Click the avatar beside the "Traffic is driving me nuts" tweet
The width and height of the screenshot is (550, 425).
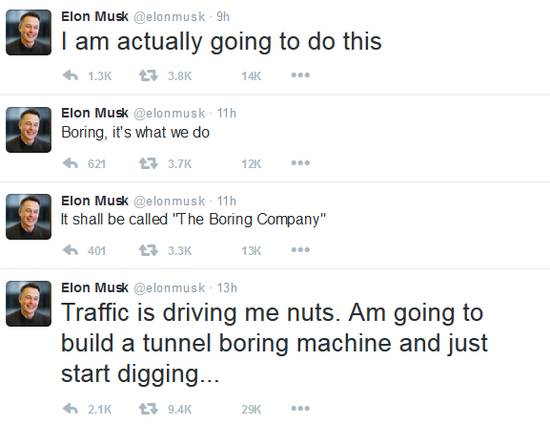click(x=29, y=304)
